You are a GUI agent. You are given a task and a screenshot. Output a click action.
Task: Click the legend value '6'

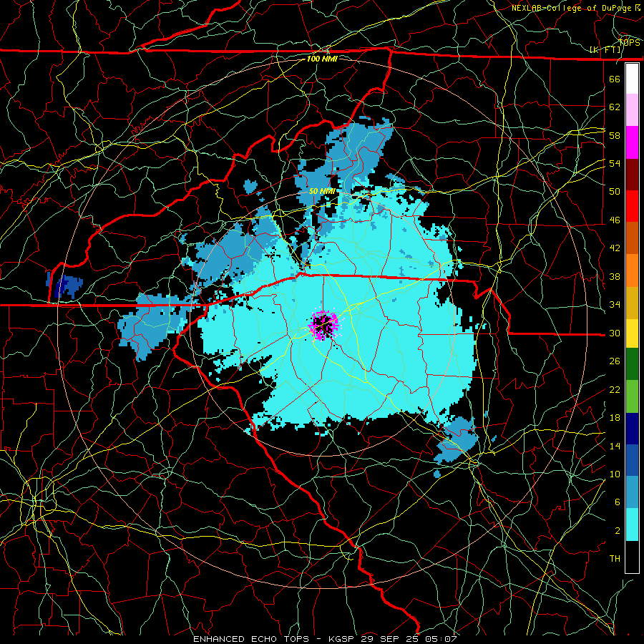click(618, 502)
